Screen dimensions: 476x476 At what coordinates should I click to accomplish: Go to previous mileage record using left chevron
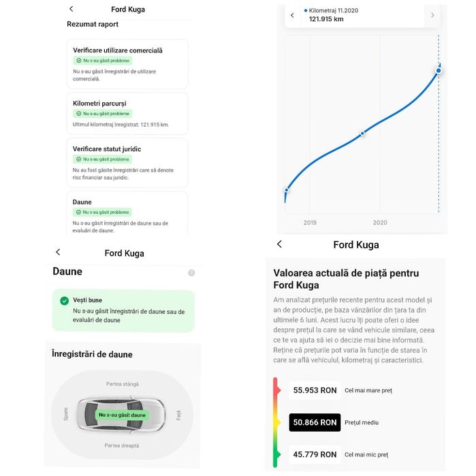[x=292, y=15]
